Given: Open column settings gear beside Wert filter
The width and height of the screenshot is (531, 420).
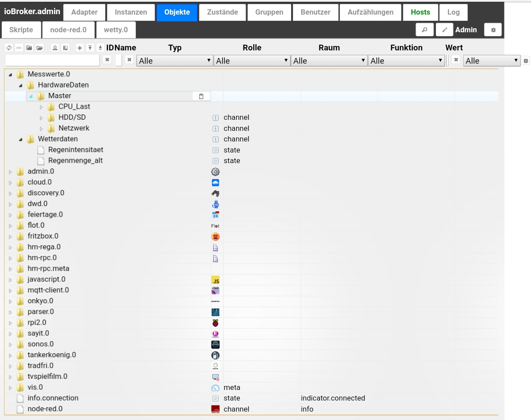Looking at the screenshot, I should (526, 61).
